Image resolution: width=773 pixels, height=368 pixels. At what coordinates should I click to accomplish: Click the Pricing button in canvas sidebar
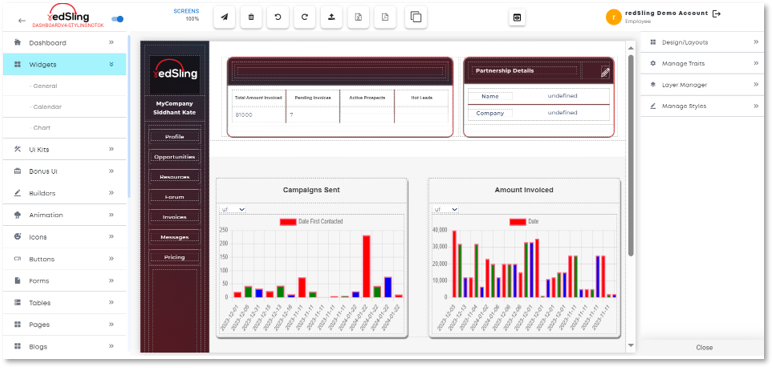[x=175, y=257]
